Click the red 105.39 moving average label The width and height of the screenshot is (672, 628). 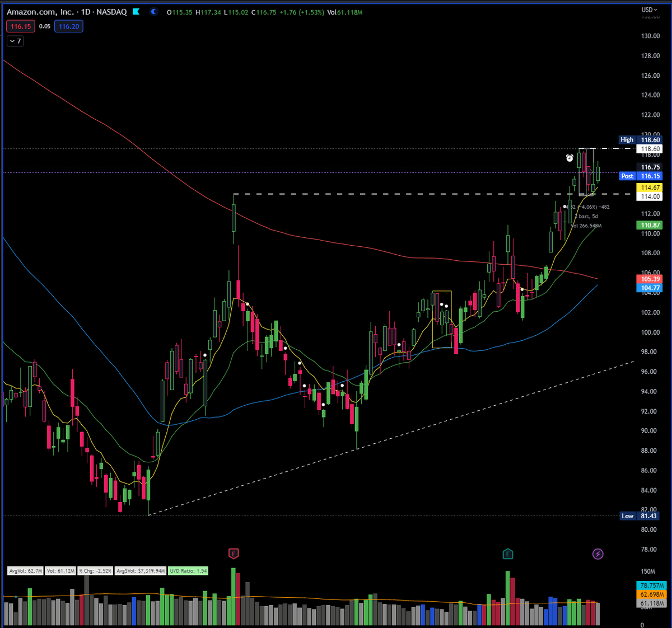(x=650, y=279)
